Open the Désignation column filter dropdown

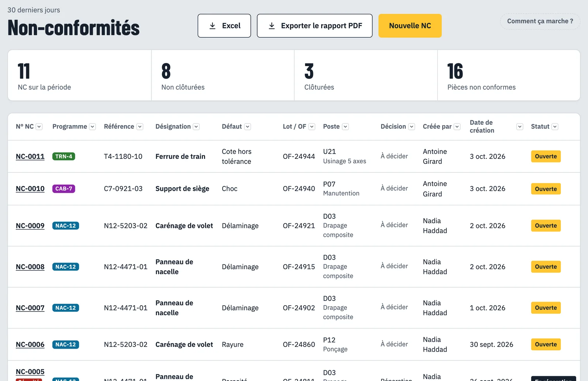pos(196,127)
